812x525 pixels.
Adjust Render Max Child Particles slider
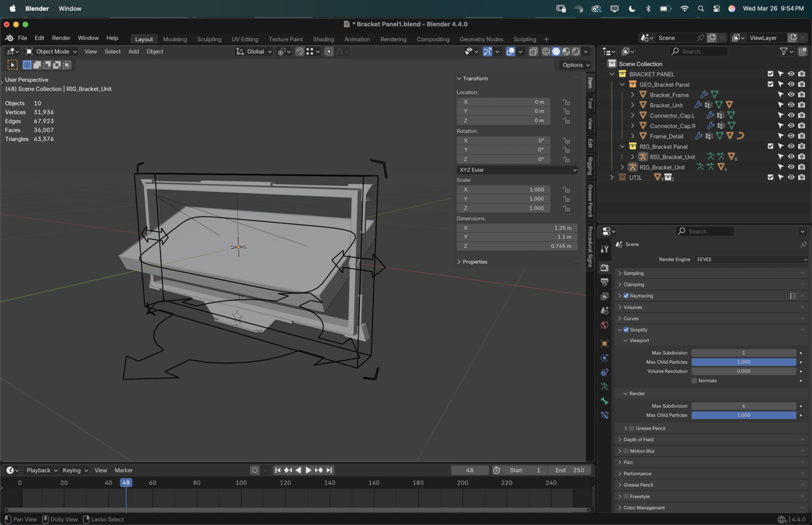(743, 415)
